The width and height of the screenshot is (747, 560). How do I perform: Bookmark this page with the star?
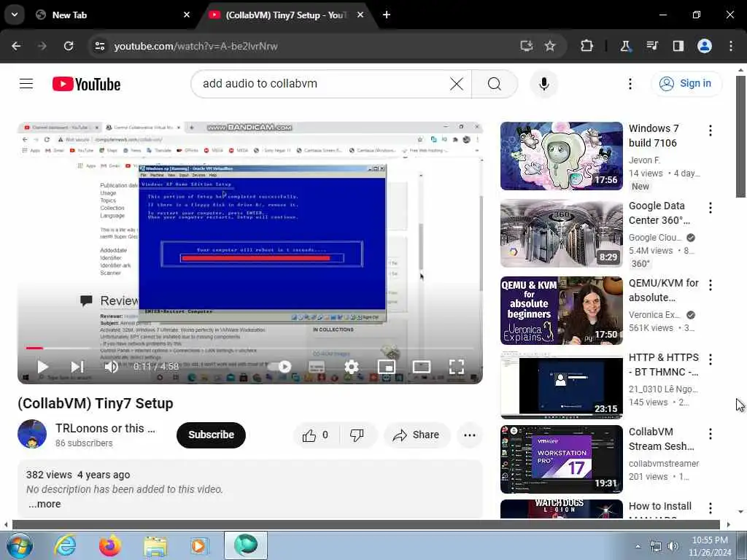[x=550, y=46]
